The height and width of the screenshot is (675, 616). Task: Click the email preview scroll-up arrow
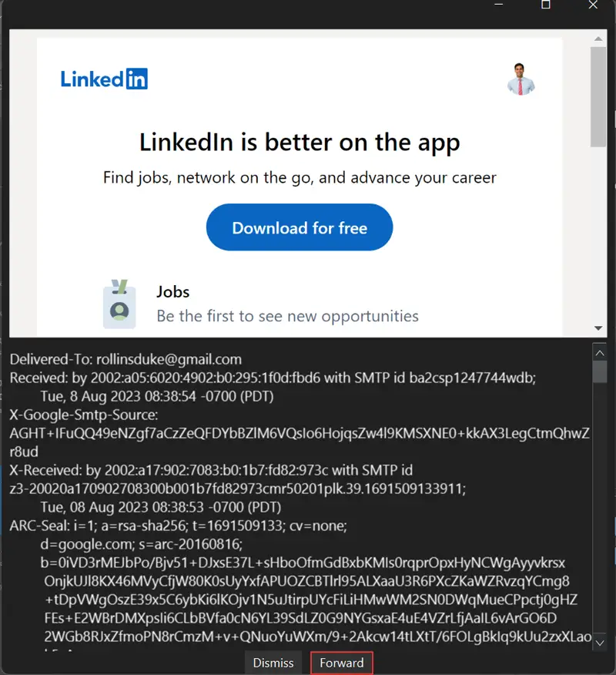click(598, 39)
